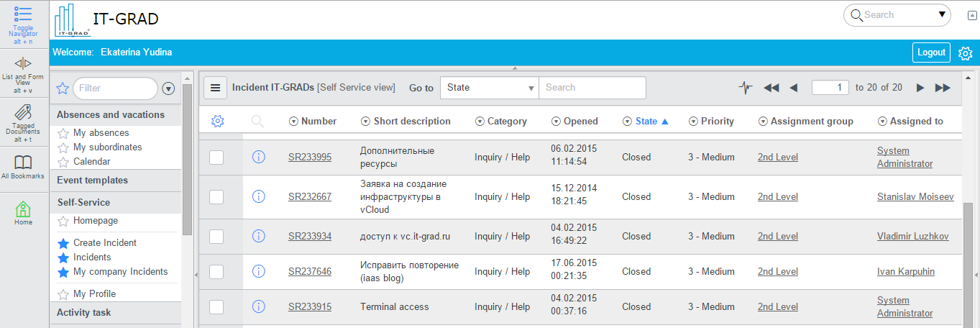Jump to last page of list
The height and width of the screenshot is (328, 980).
coord(942,88)
